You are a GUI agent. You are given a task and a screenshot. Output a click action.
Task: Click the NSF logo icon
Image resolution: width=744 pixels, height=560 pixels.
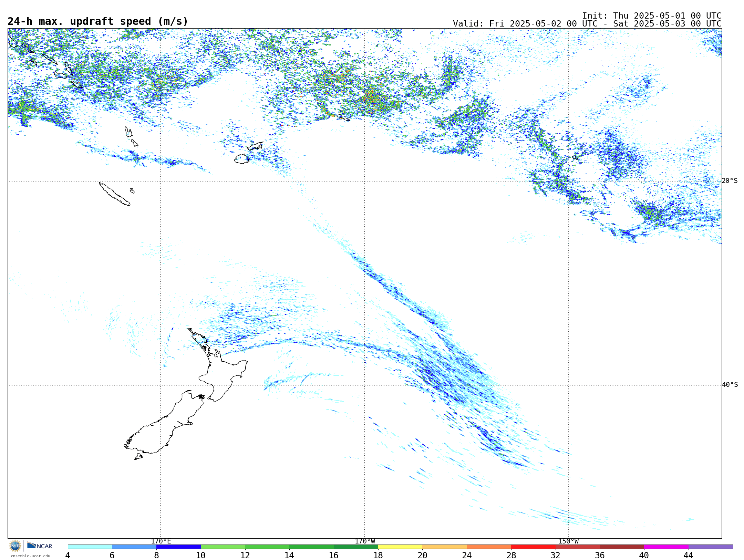coord(15,546)
